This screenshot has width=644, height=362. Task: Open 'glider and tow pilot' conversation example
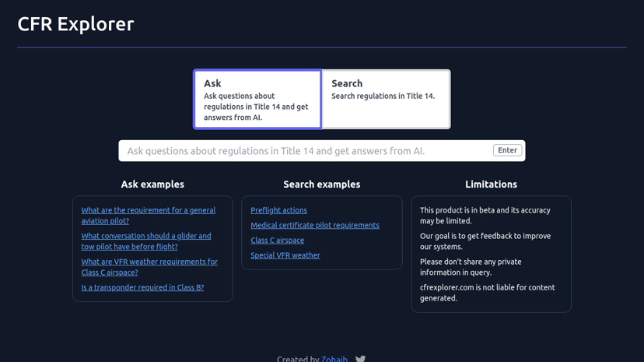pos(146,241)
